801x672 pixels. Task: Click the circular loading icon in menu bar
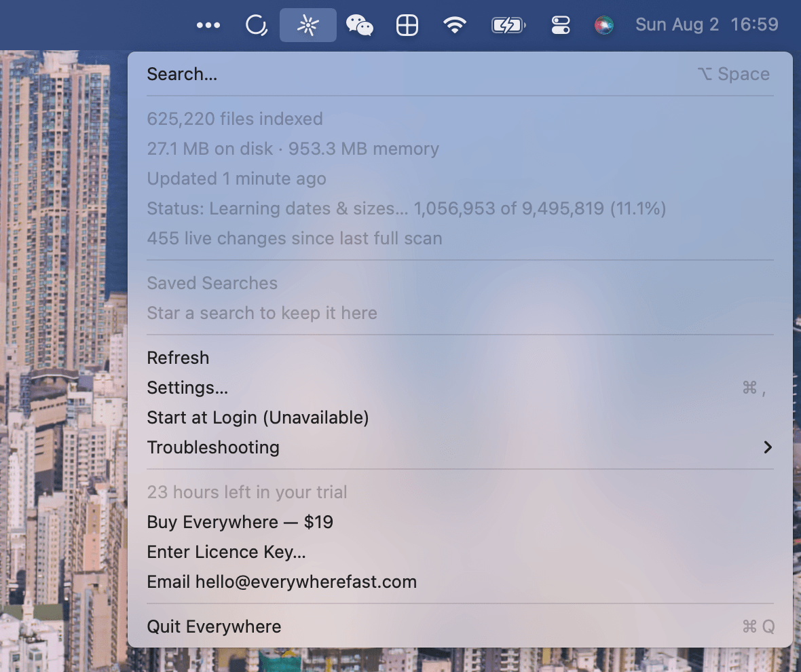pos(257,25)
